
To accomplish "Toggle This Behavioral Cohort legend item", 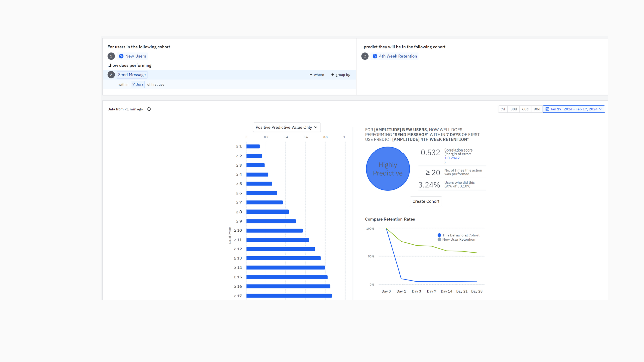I will coord(459,235).
